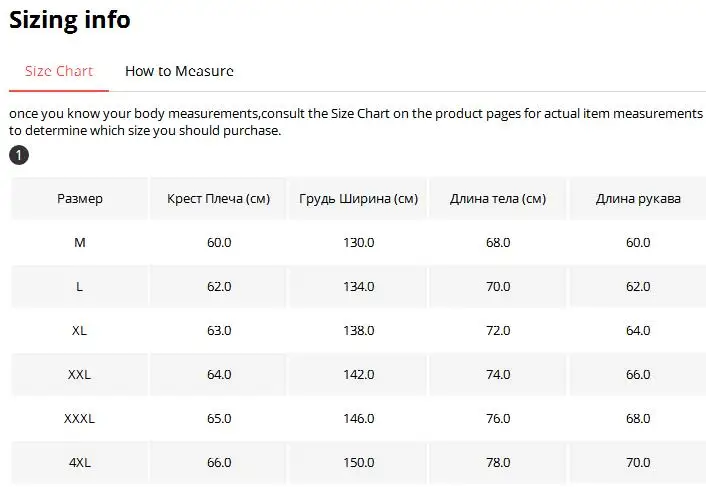Select the M size row label
Image resolution: width=706 pixels, height=487 pixels.
[80, 242]
